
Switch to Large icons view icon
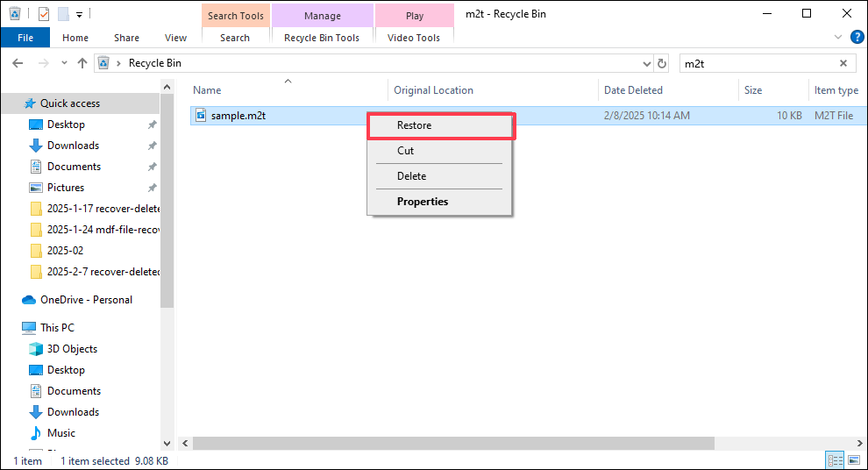click(854, 460)
